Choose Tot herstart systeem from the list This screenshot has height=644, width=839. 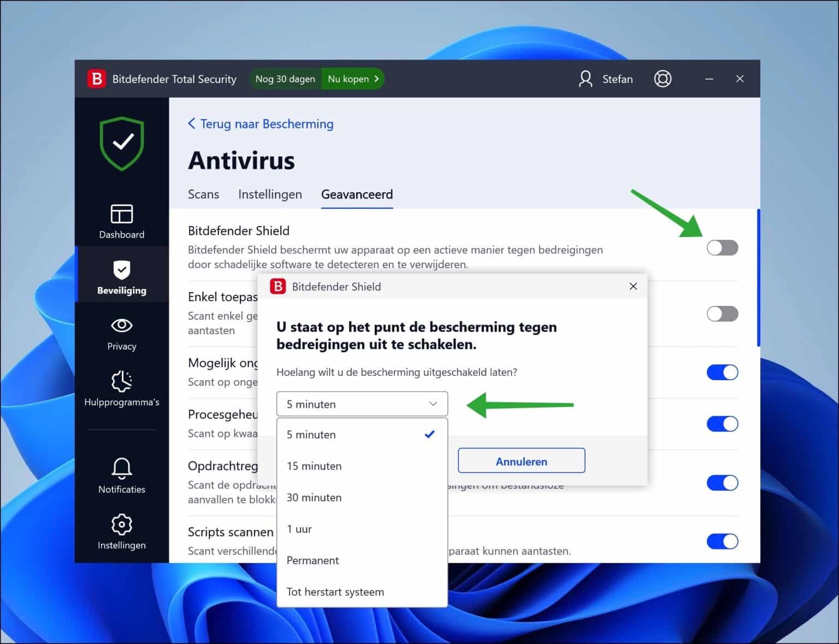[335, 592]
